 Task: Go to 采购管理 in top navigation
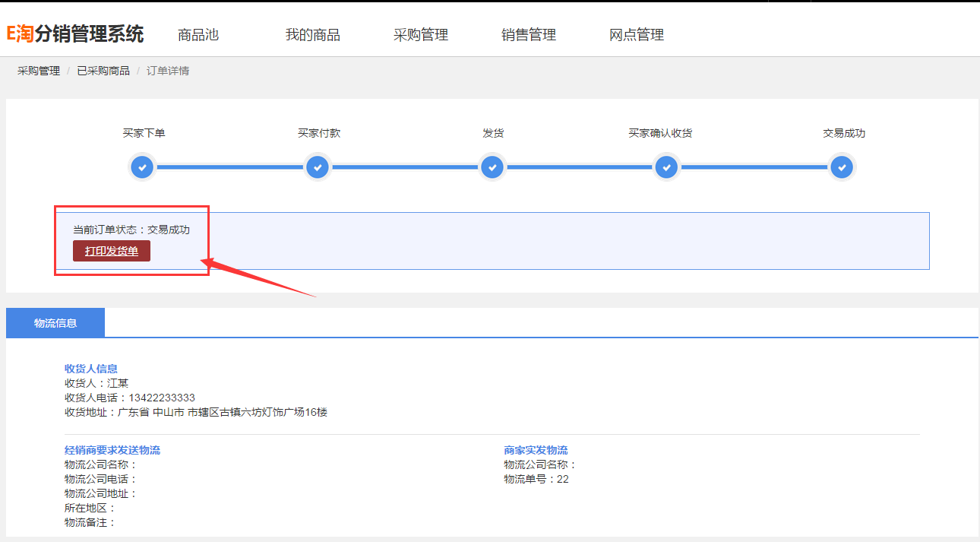pyautogui.click(x=420, y=35)
